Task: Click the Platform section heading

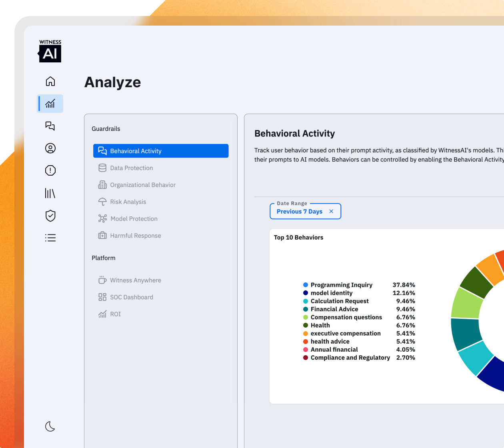Action: 103,258
